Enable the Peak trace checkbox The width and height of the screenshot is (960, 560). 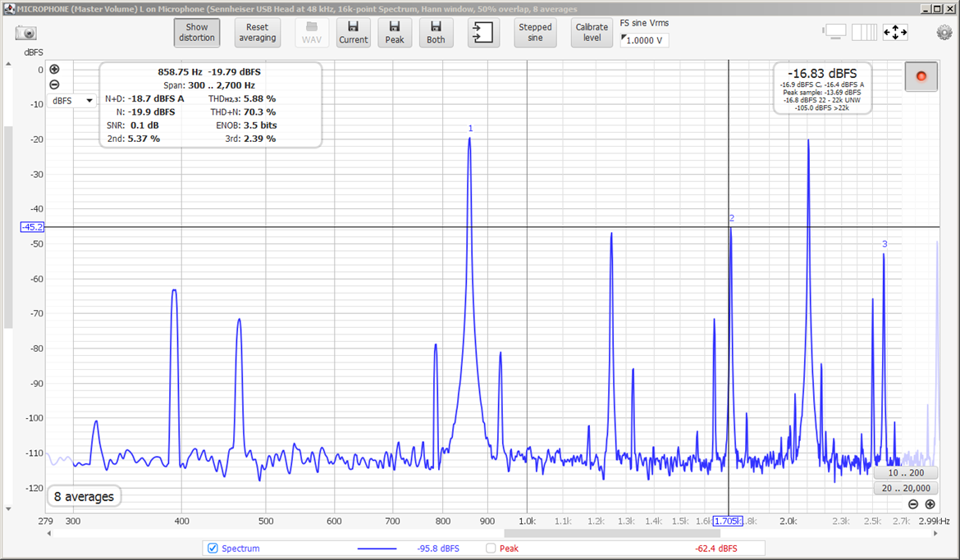pyautogui.click(x=491, y=548)
